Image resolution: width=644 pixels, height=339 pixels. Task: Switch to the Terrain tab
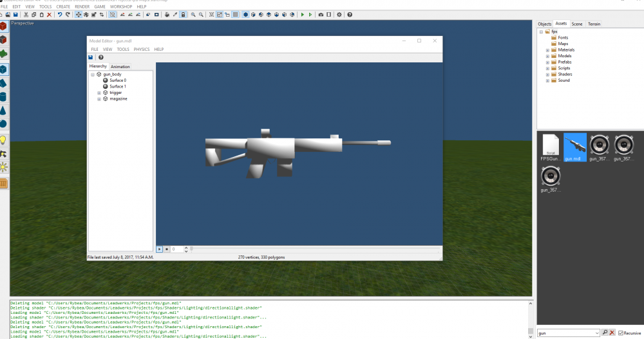pos(594,24)
